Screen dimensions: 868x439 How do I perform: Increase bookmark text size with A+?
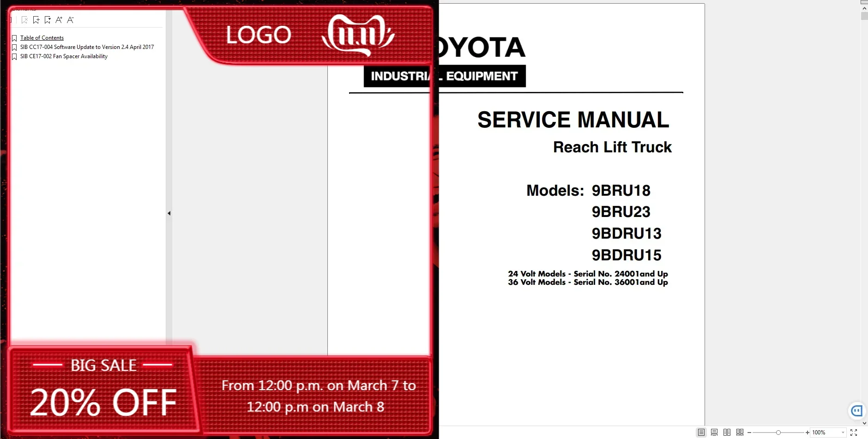pos(59,20)
